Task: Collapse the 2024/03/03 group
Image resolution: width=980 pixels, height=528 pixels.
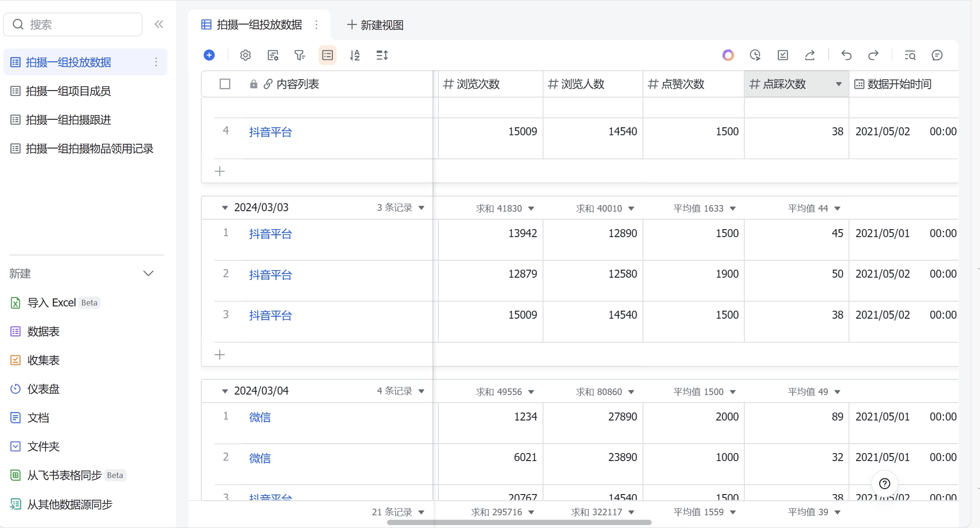Action: [x=225, y=207]
